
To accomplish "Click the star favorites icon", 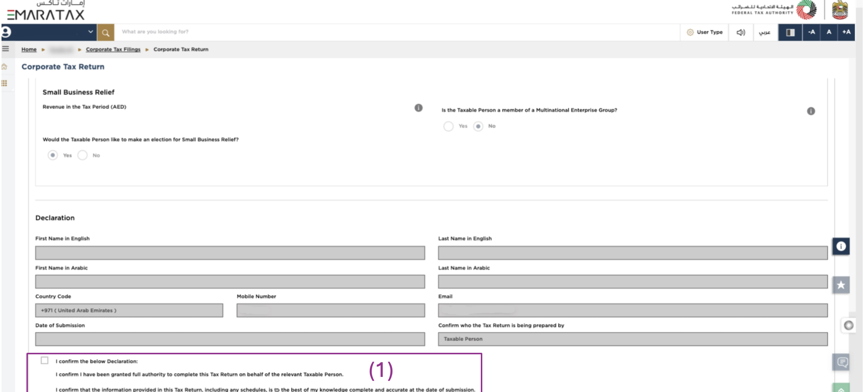I will click(841, 285).
